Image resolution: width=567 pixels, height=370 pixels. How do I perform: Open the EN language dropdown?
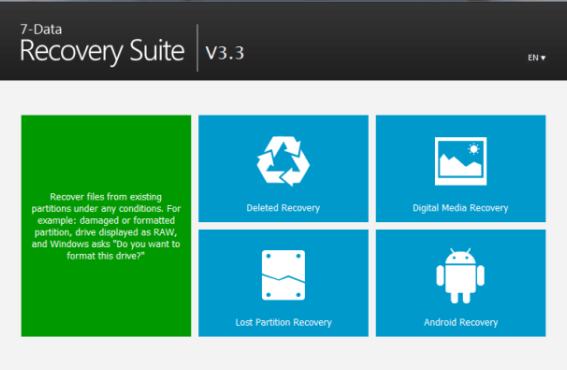pos(536,58)
